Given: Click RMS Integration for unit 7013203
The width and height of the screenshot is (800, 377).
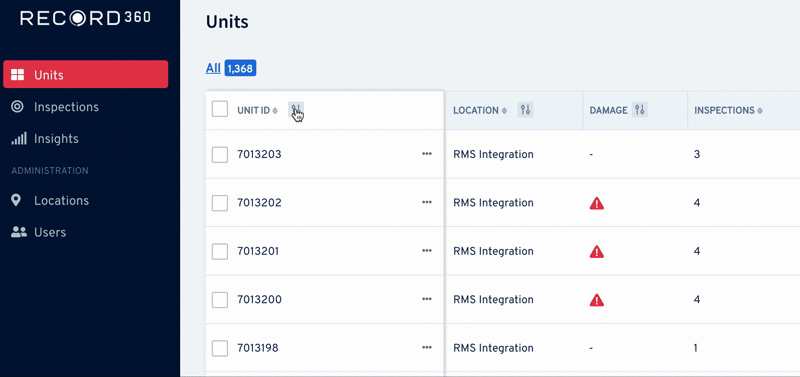Looking at the screenshot, I should pyautogui.click(x=493, y=154).
